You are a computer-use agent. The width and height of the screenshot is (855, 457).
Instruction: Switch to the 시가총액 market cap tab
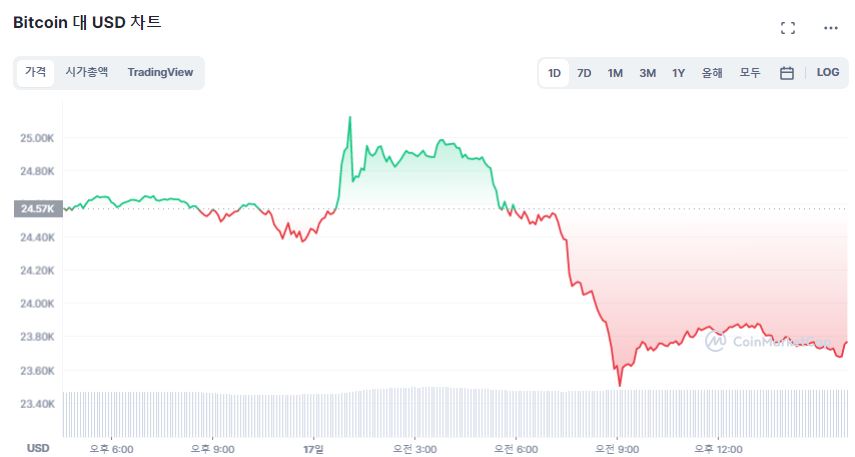[87, 73]
